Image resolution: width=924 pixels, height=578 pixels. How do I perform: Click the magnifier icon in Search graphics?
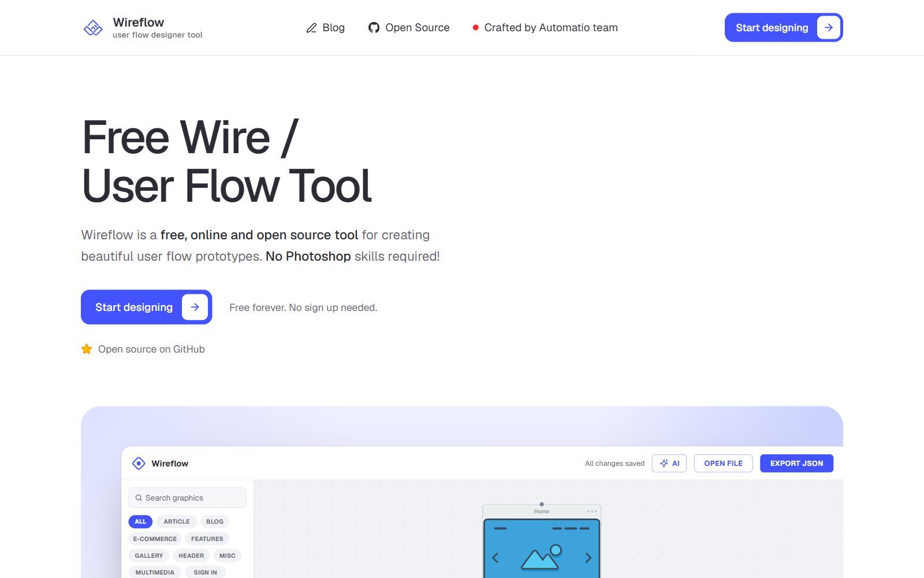click(139, 498)
